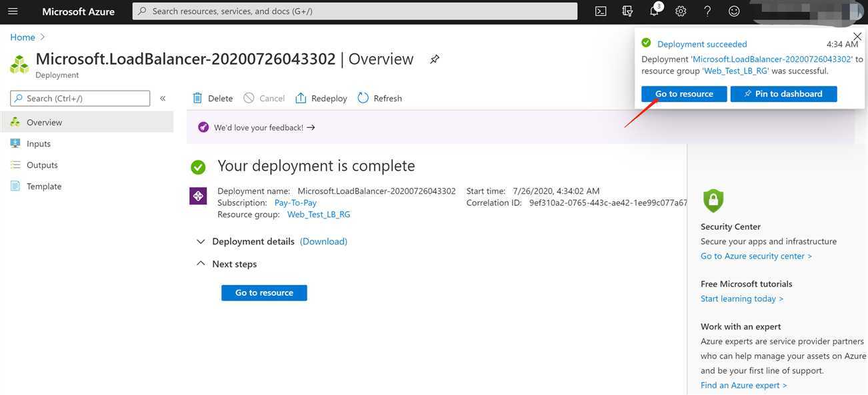Collapse the sidebar with double chevron
The width and height of the screenshot is (868, 395).
[163, 99]
